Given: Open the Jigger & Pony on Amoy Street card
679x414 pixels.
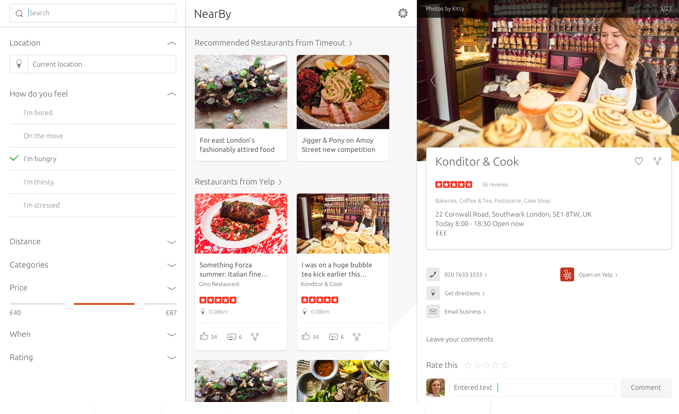Looking at the screenshot, I should pos(343,108).
